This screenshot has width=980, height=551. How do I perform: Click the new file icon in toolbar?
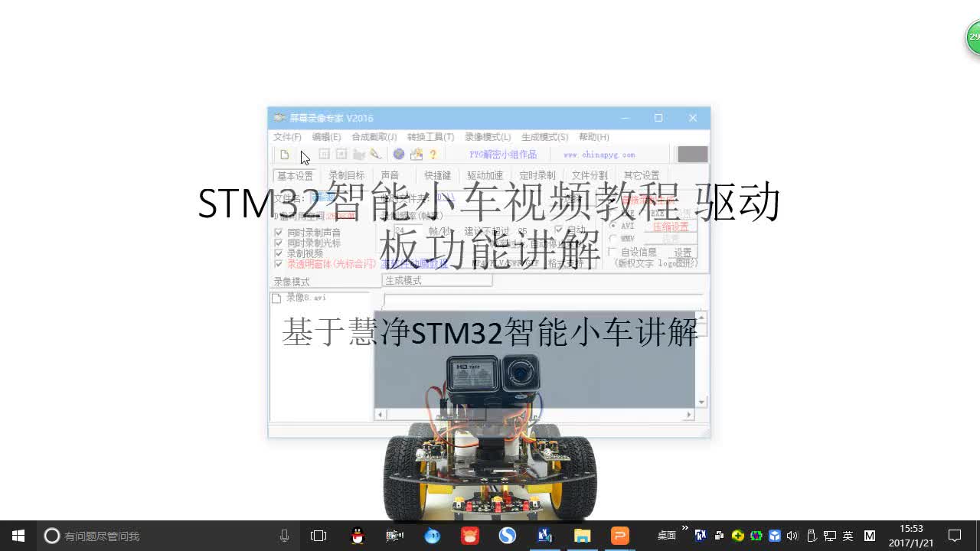click(x=285, y=155)
